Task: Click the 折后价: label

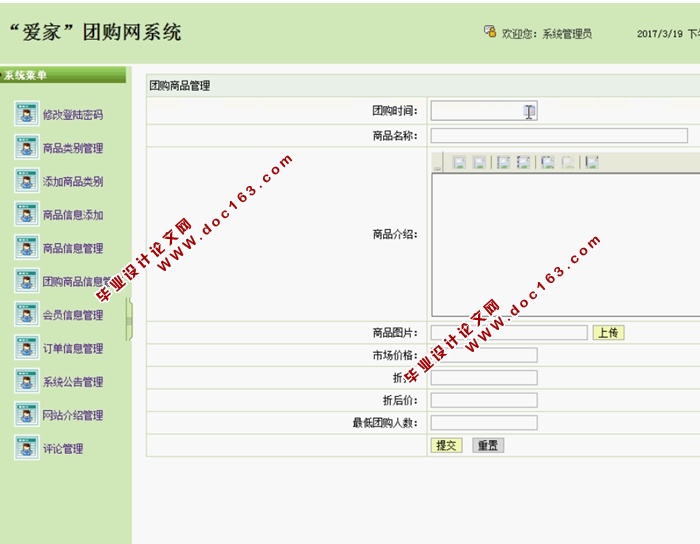Action: tap(400, 400)
